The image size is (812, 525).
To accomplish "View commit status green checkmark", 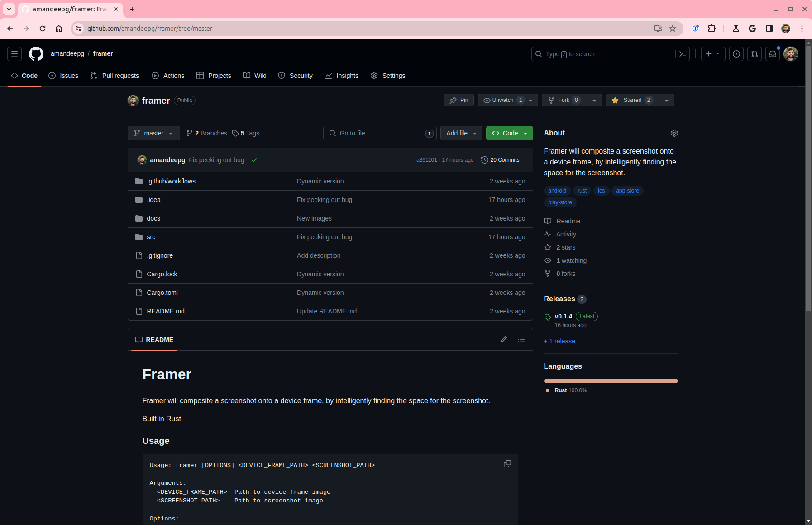I will click(254, 160).
